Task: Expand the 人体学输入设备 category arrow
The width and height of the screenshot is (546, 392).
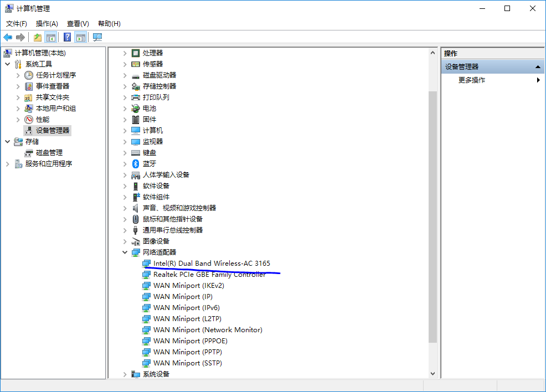Action: coord(125,175)
